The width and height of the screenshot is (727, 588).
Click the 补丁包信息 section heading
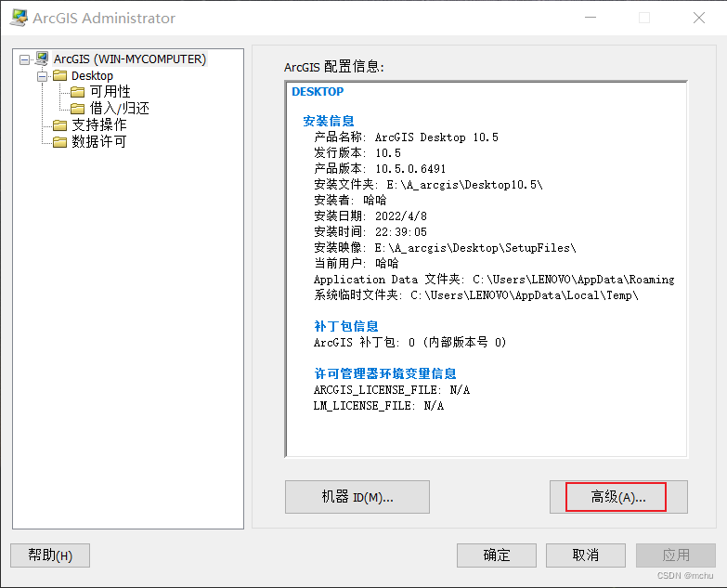tap(346, 326)
